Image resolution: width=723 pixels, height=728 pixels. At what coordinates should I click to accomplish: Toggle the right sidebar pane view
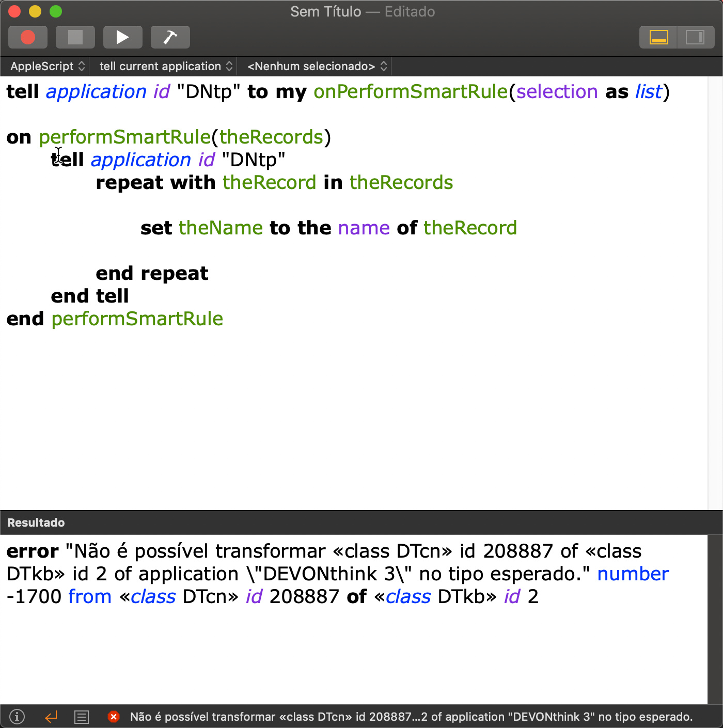(695, 37)
